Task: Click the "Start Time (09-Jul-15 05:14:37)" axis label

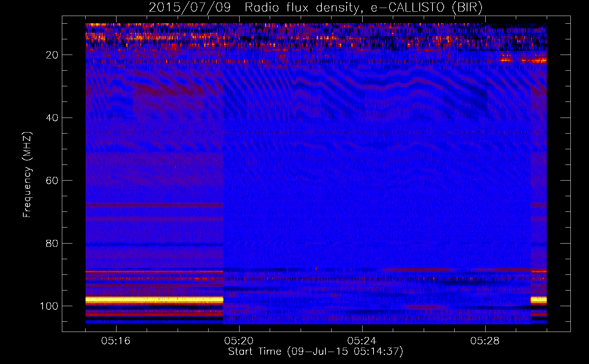Action: pyautogui.click(x=316, y=352)
